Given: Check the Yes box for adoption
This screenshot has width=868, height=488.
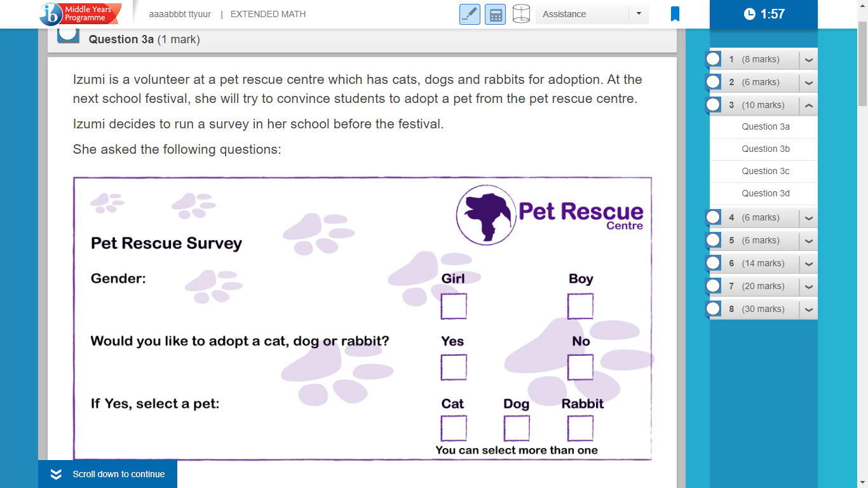Looking at the screenshot, I should point(454,367).
